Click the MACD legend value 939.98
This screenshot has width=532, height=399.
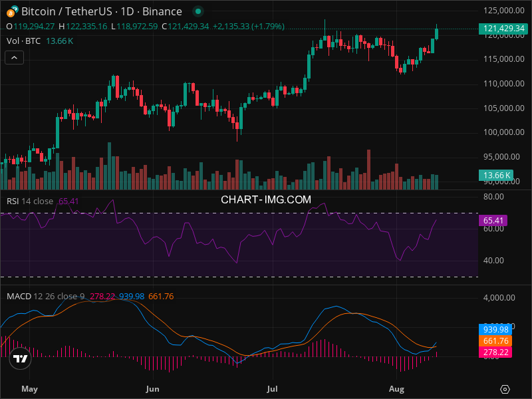pyautogui.click(x=132, y=296)
